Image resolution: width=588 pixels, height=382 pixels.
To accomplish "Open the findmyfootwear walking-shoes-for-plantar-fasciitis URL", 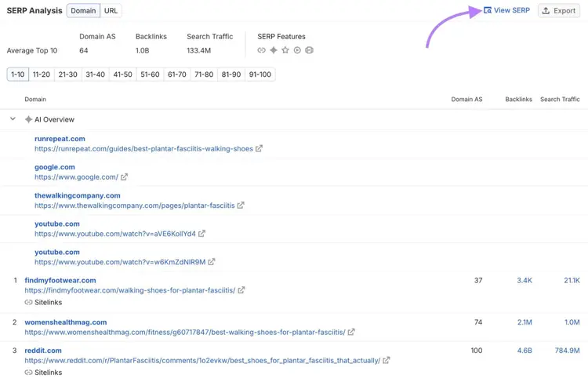I will pos(130,290).
